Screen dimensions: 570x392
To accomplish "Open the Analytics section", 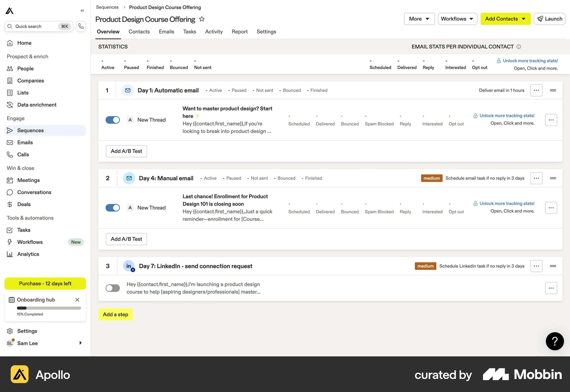I will pyautogui.click(x=28, y=254).
